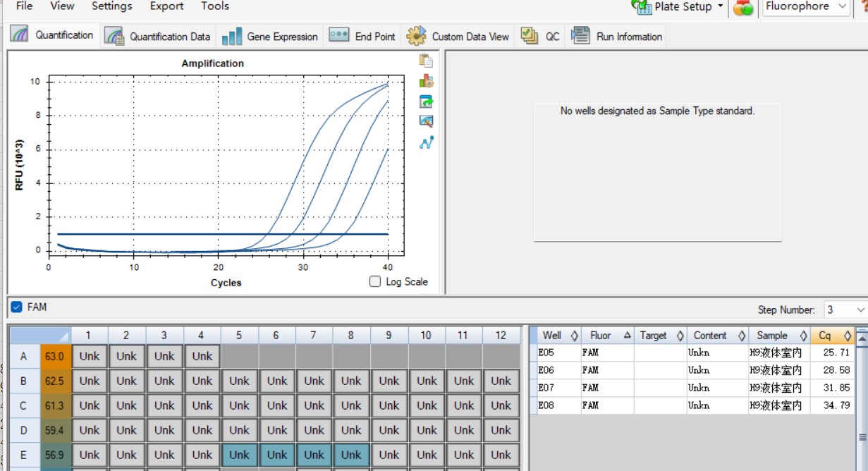
Task: Click the chart trace style pencil icon
Action: pyautogui.click(x=426, y=121)
